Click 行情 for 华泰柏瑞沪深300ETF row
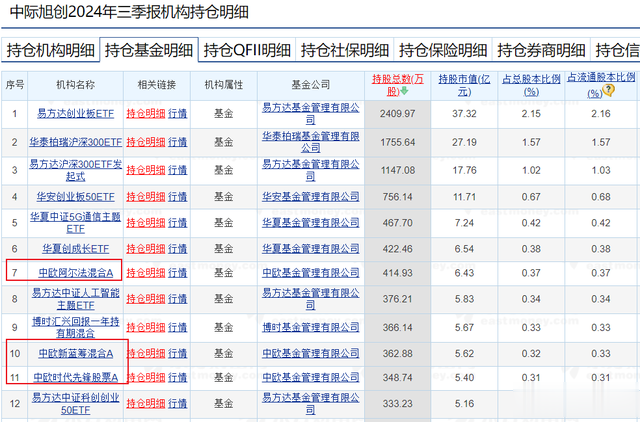Screen dimensions: 640x422 [178, 142]
